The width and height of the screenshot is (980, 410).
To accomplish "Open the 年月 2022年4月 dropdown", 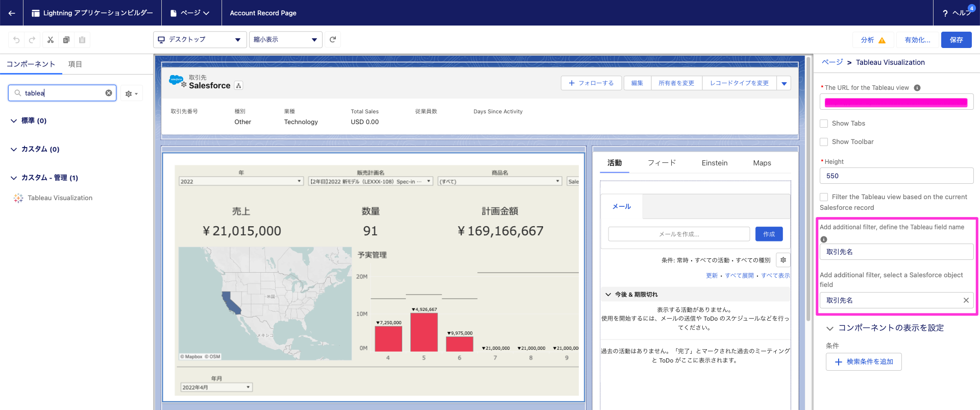I will point(216,388).
